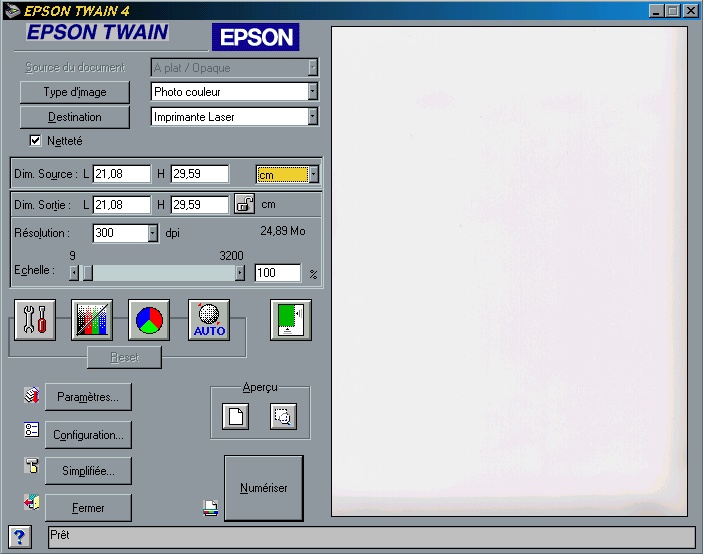
Task: Start scanning with Numériser
Action: [x=264, y=488]
